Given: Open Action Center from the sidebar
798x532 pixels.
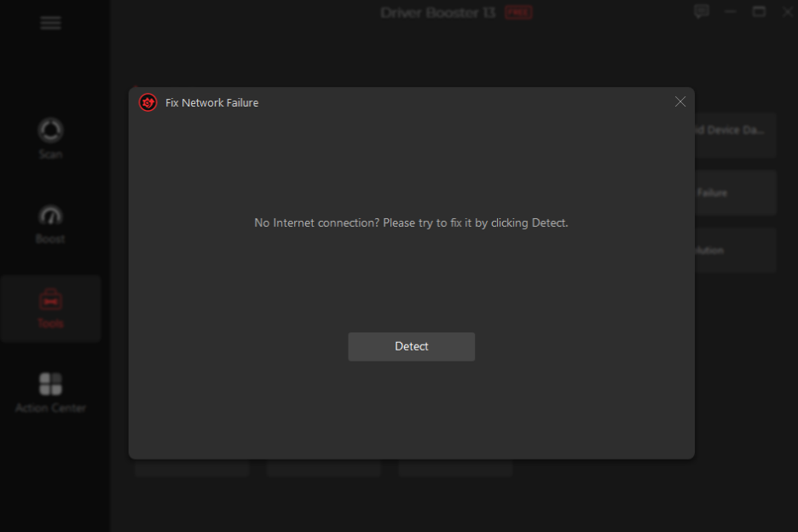Looking at the screenshot, I should pyautogui.click(x=50, y=392).
